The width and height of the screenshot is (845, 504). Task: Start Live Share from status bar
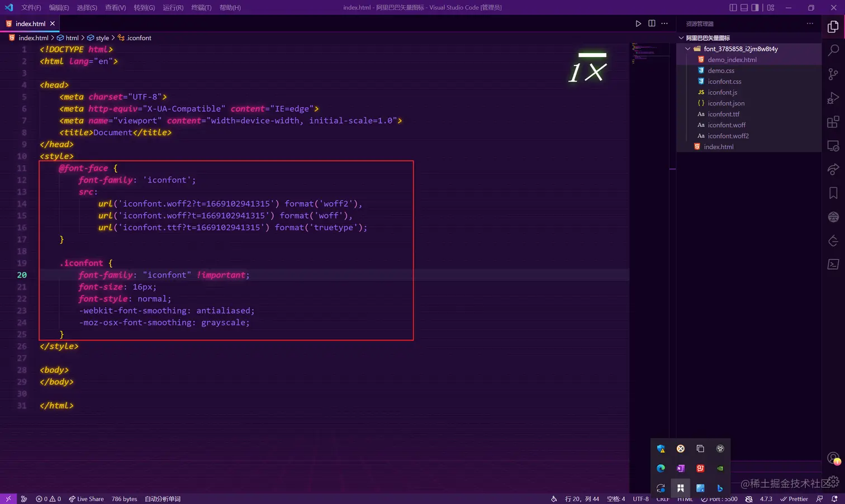tap(86, 499)
